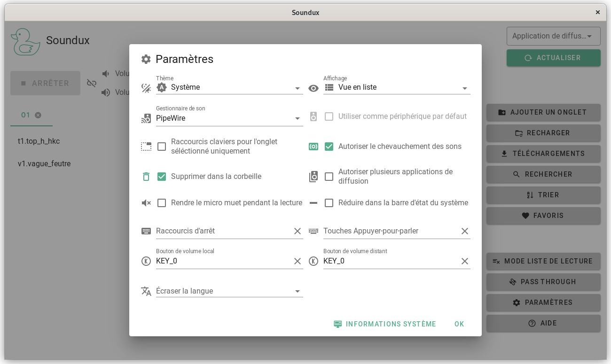The image size is (611, 364).
Task: Enable Rendre le micro muet pendant la lecture
Action: [162, 203]
